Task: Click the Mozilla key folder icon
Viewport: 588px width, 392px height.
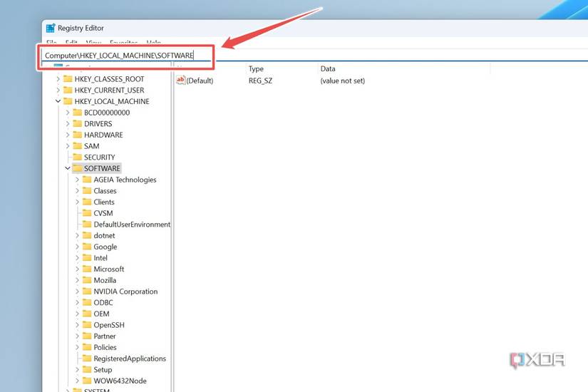Action: point(87,280)
